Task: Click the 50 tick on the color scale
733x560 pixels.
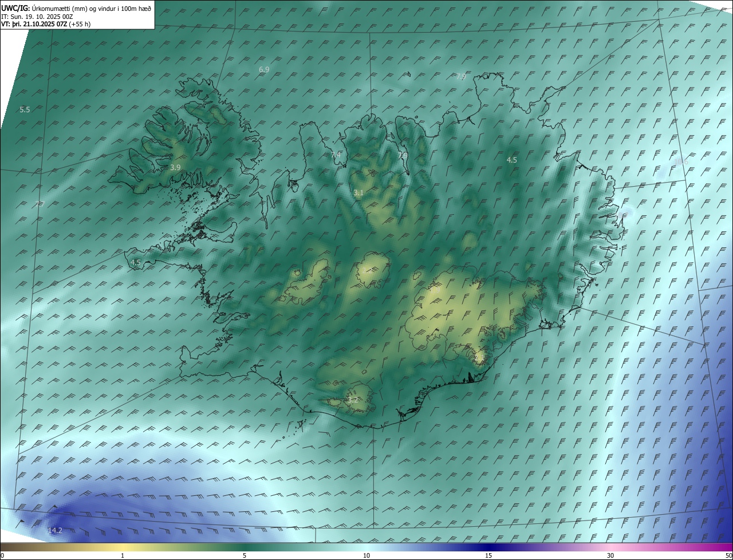Action: [x=728, y=555]
